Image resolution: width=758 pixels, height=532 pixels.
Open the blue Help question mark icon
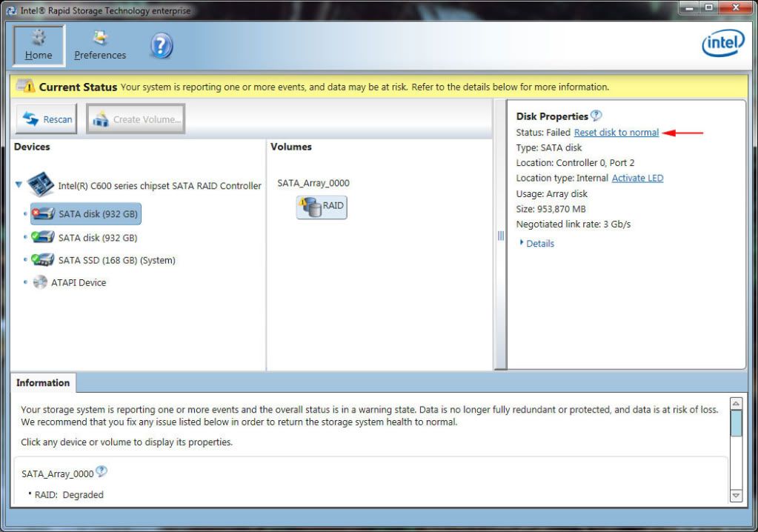coord(162,46)
